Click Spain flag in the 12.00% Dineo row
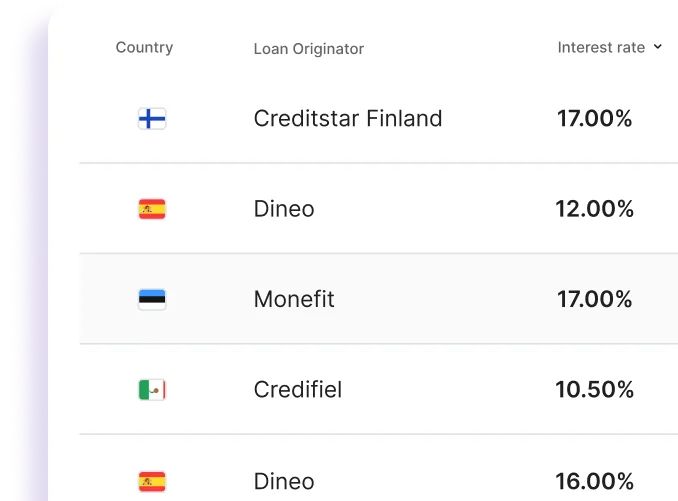 [x=152, y=209]
